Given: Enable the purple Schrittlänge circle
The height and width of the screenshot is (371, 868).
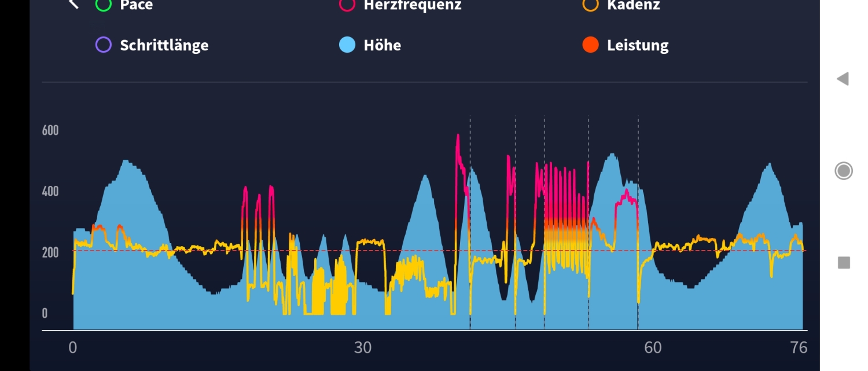Looking at the screenshot, I should (x=103, y=45).
